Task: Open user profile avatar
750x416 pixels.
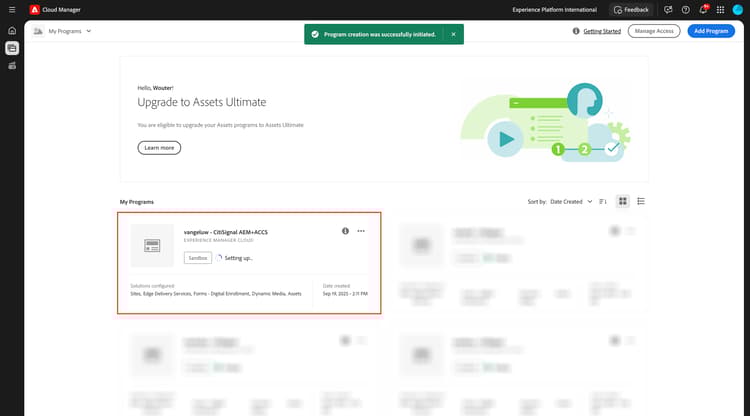Action: coord(738,10)
